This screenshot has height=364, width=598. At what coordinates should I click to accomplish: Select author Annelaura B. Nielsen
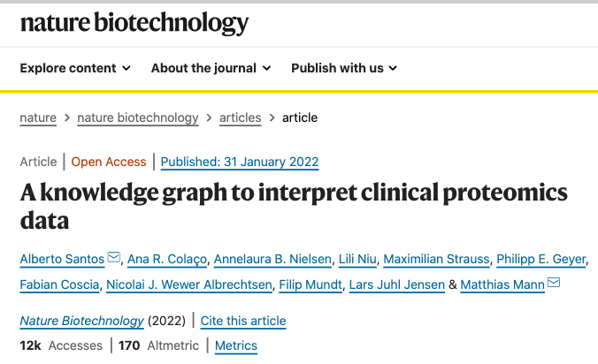click(x=272, y=259)
